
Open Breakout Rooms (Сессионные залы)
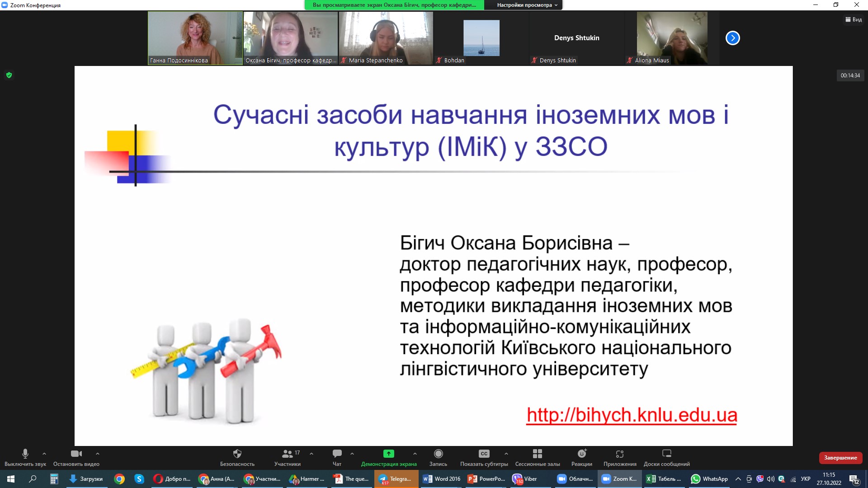pos(537,454)
